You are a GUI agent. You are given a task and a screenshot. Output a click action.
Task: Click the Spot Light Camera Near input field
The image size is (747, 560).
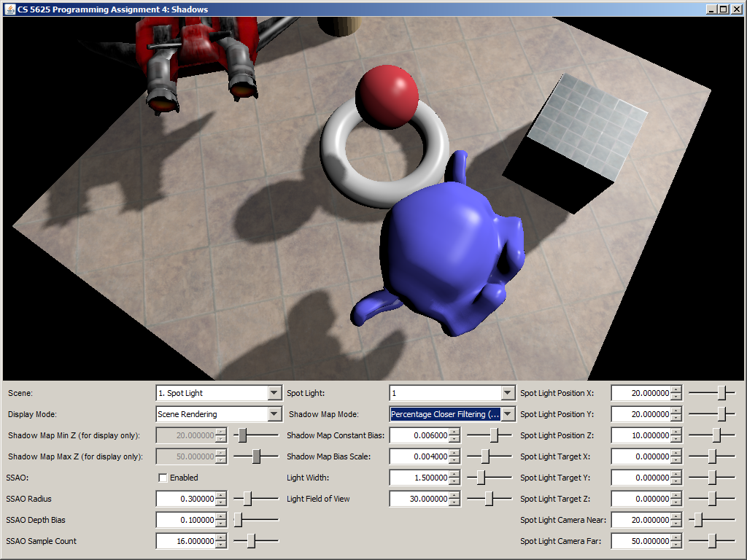pyautogui.click(x=640, y=520)
